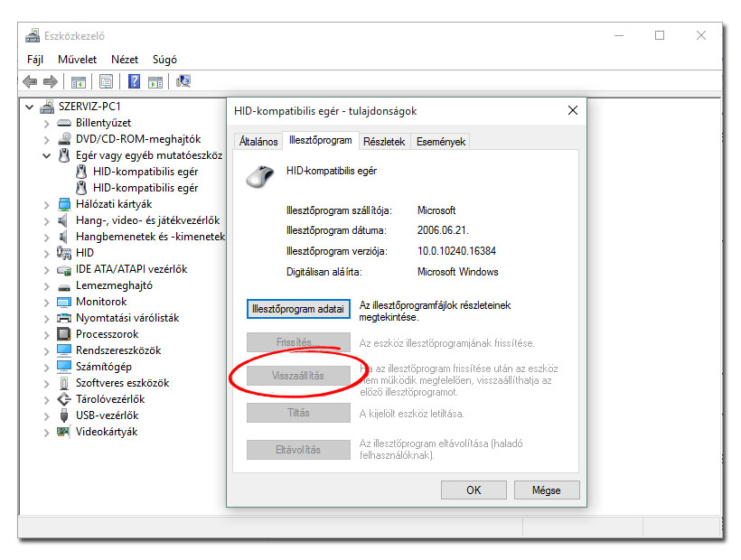Expand the USB-vezérlők category
741x560 pixels.
[x=47, y=415]
